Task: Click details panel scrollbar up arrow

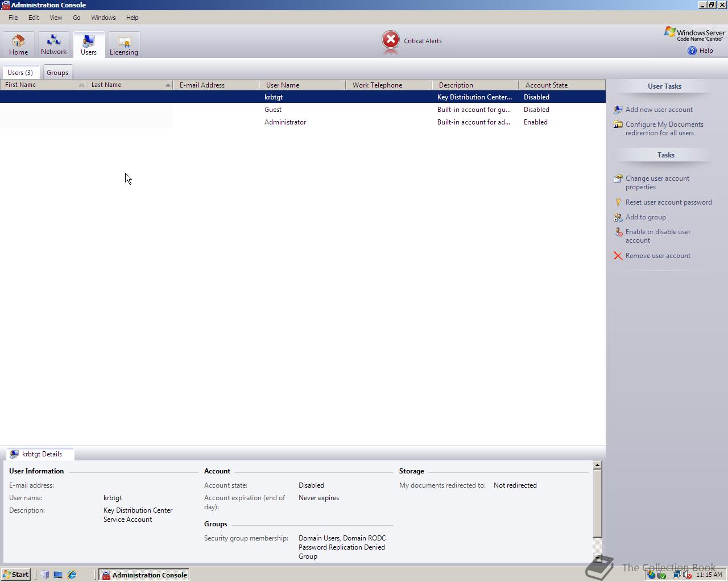Action: tap(597, 465)
